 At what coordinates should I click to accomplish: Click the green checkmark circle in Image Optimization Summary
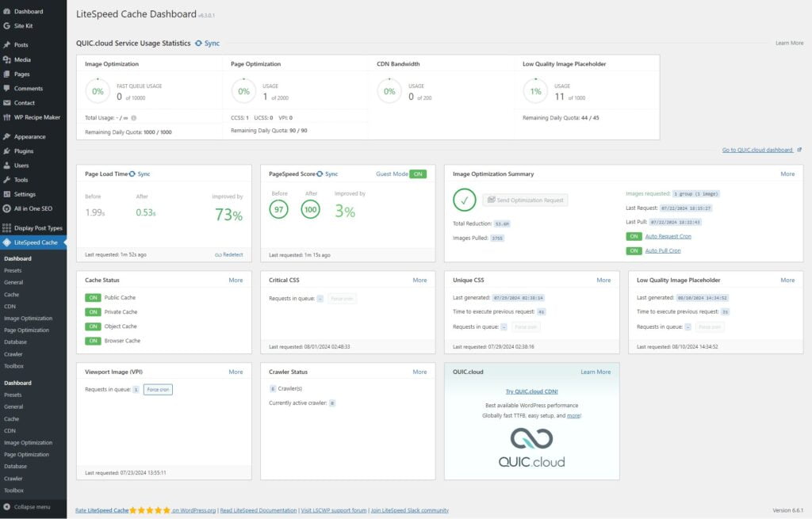click(465, 200)
